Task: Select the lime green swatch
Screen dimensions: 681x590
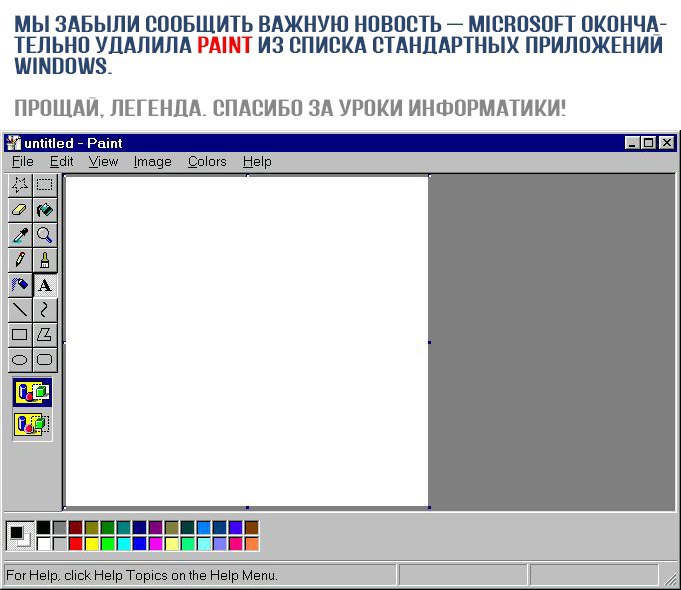Action: (x=108, y=544)
